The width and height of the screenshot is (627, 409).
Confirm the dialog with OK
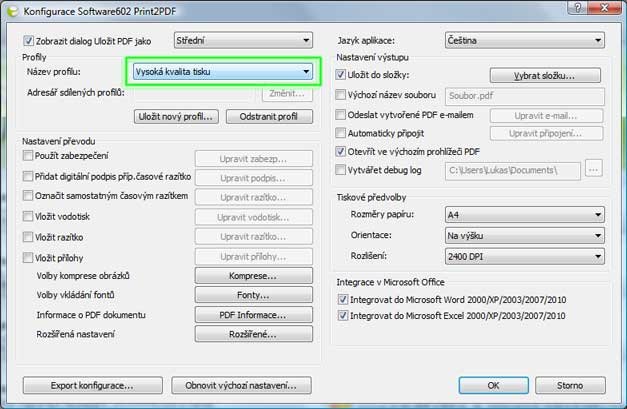tap(493, 385)
